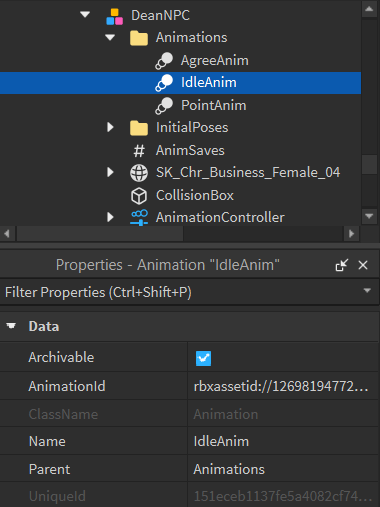
Task: Expand the InitialPoses folder
Action: (110, 127)
